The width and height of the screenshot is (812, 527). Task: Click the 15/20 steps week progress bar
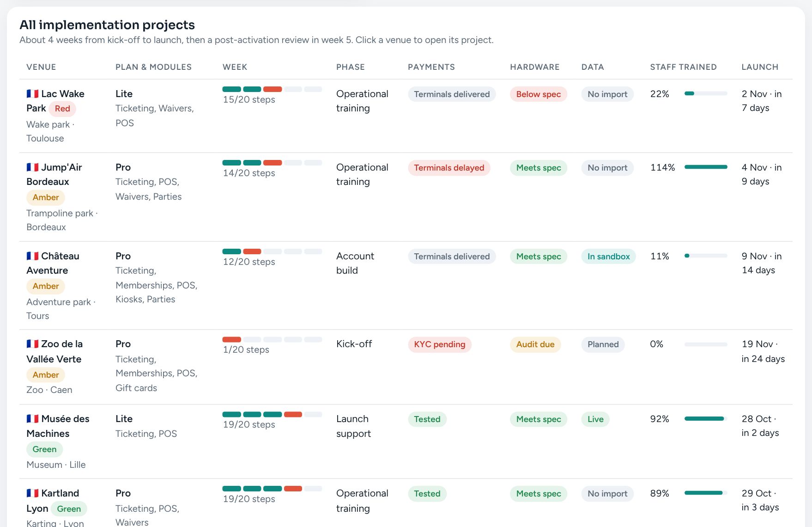click(x=272, y=89)
